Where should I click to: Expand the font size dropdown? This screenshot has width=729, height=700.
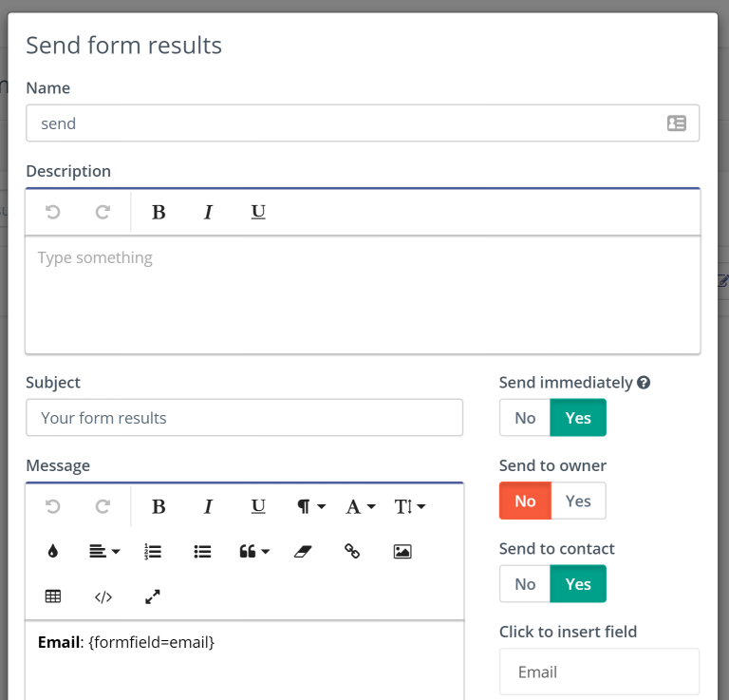410,506
